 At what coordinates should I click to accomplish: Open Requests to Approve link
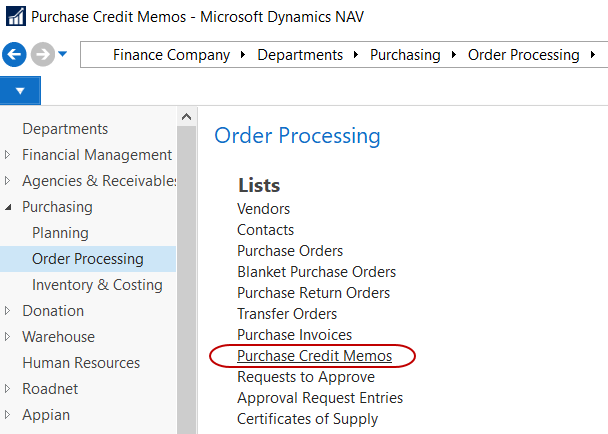(x=306, y=377)
